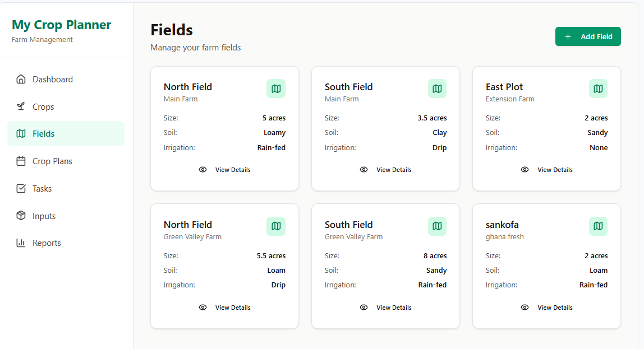Click map icon on Green Valley Farm North Field card
This screenshot has height=349, width=644.
[276, 226]
